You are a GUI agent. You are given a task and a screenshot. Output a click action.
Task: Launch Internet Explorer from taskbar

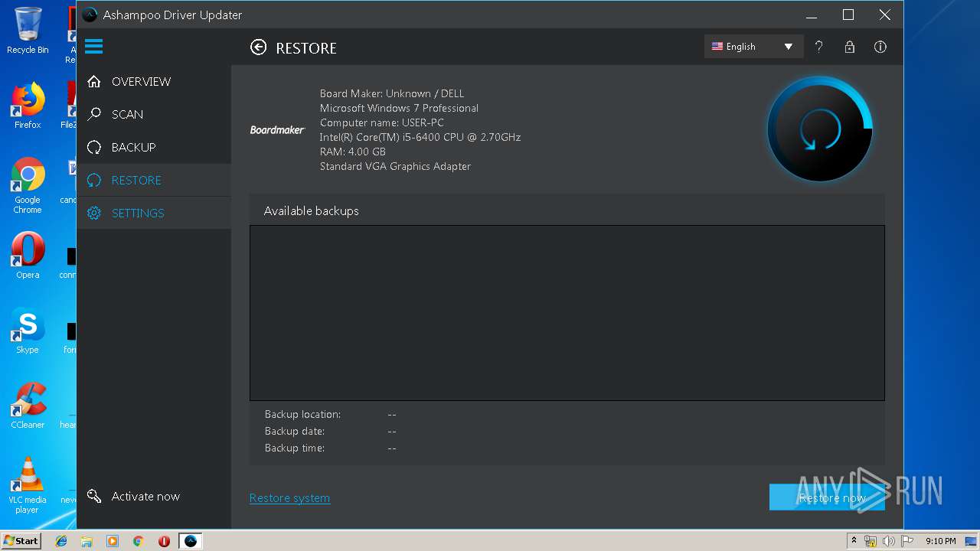coord(61,541)
